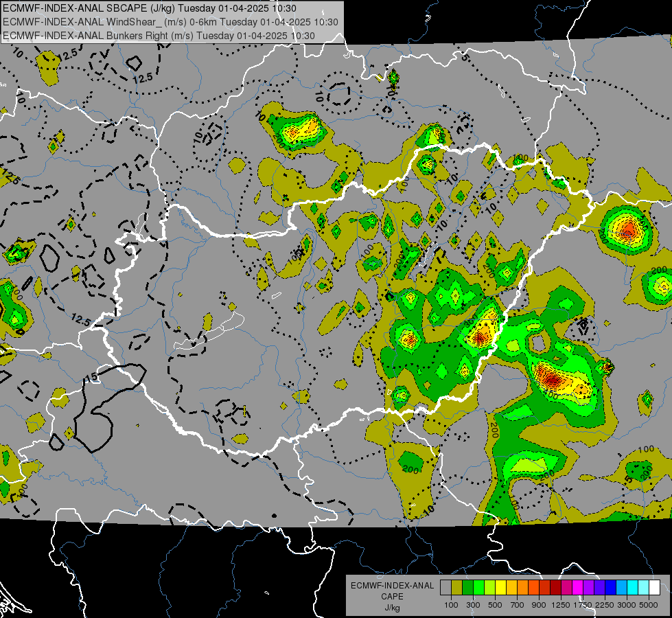Pick the pale cyan legend swatch
This screenshot has width=672, height=618.
coord(644,588)
